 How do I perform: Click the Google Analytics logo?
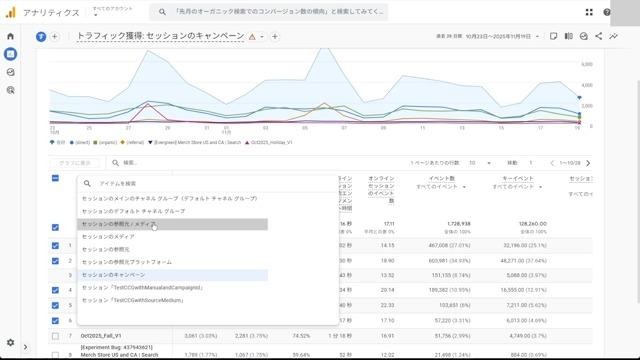coord(11,12)
